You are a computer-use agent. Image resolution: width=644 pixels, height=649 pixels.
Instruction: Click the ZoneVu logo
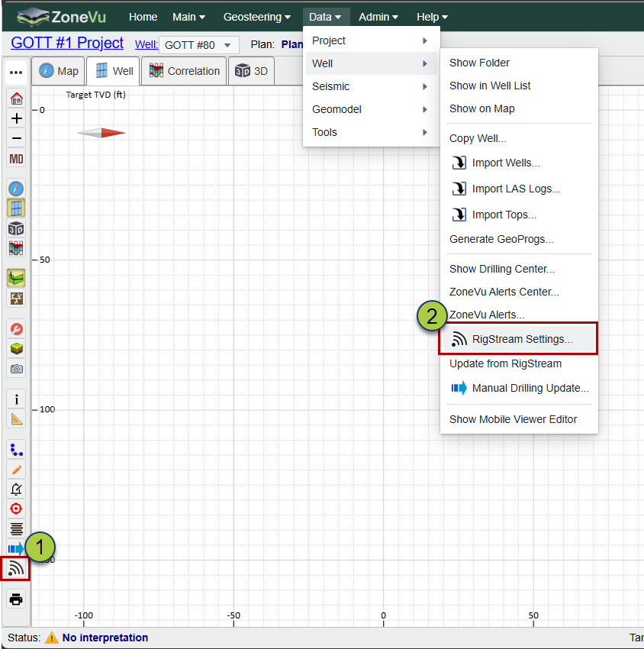coord(61,17)
